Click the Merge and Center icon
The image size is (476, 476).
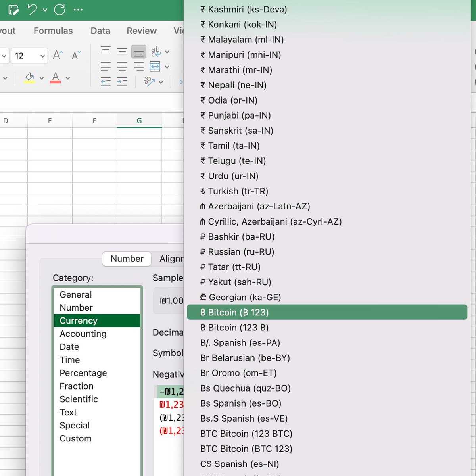tap(155, 67)
